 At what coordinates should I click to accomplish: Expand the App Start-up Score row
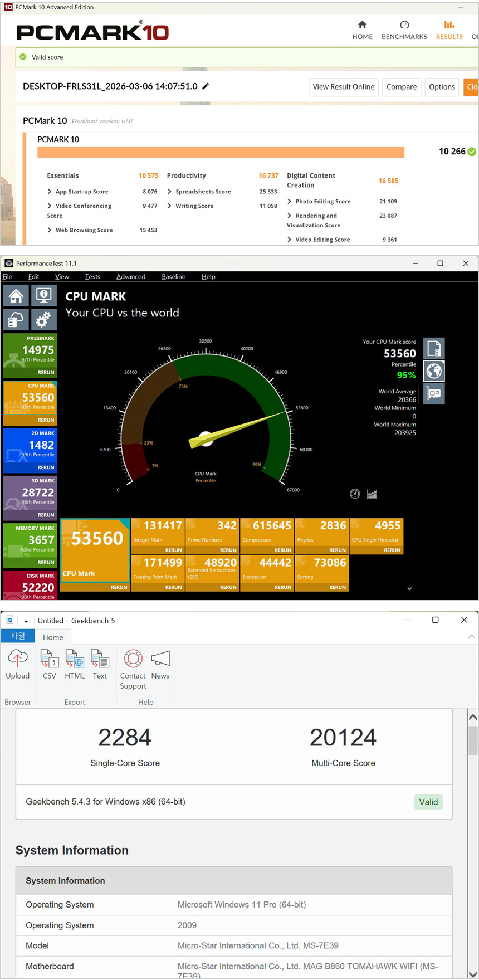50,192
